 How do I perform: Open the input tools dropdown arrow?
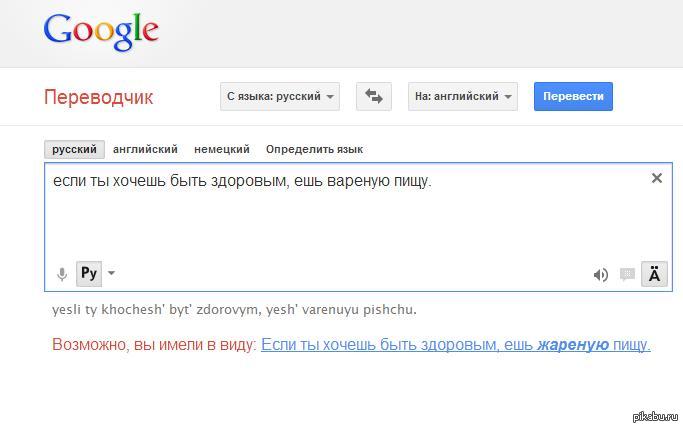tap(111, 273)
